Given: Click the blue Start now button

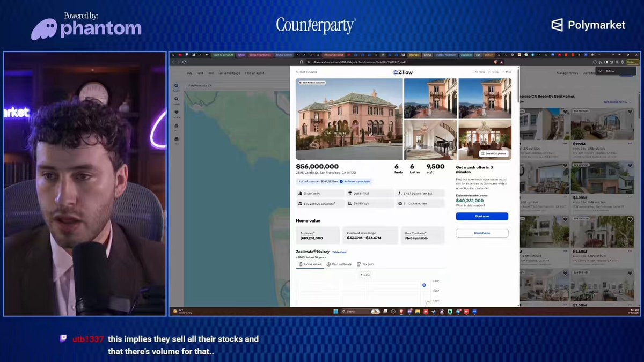Looking at the screenshot, I should pos(482,216).
